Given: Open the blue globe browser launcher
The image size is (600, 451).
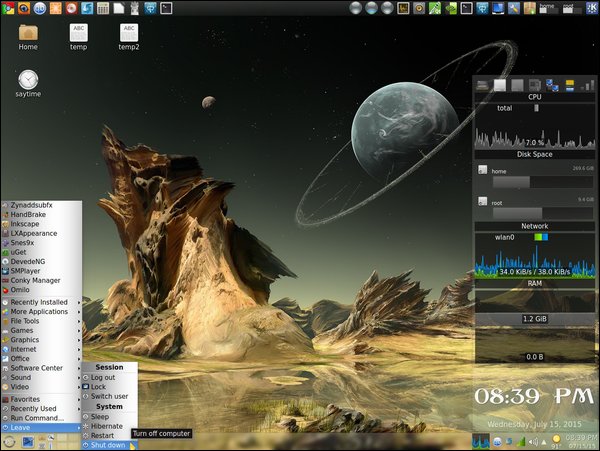Looking at the screenshot, I should tap(39, 8).
